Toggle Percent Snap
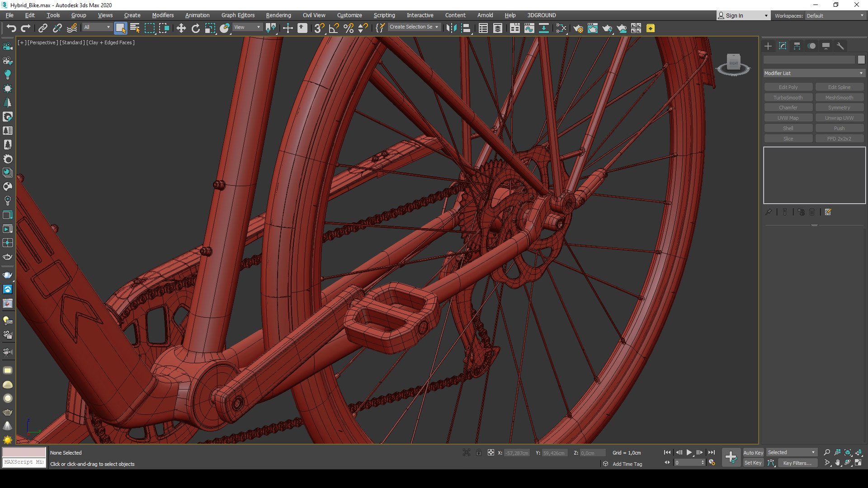868x488 pixels. click(x=348, y=28)
